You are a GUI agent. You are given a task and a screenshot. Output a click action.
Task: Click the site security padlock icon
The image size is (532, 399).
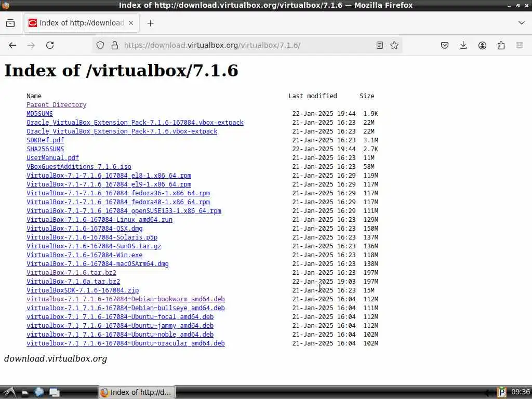[115, 45]
